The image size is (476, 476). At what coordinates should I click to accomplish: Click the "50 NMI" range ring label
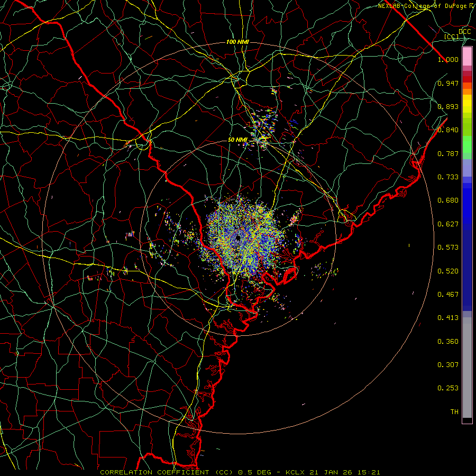tap(237, 140)
